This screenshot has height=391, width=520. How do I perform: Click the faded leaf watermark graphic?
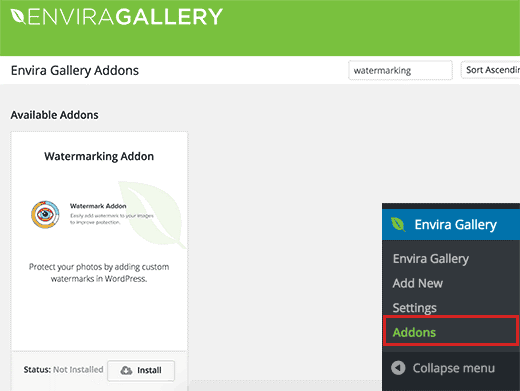(152, 213)
